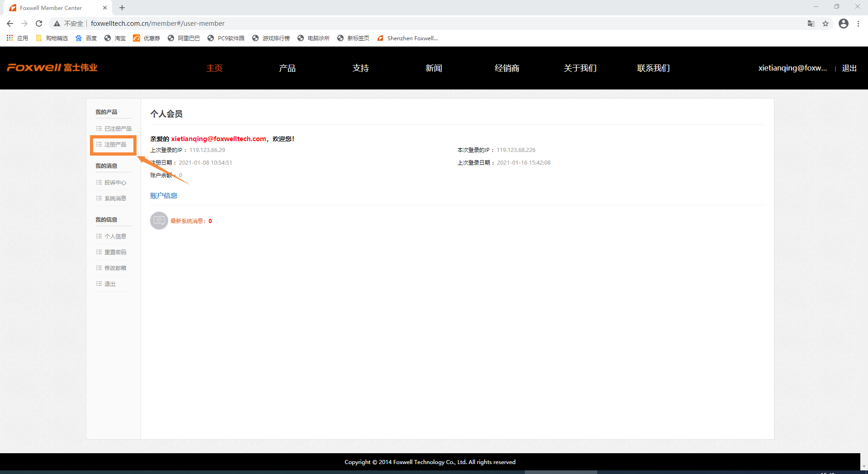This screenshot has height=474, width=868.
Task: Open Chrome's three-dot menu
Action: (x=858, y=24)
